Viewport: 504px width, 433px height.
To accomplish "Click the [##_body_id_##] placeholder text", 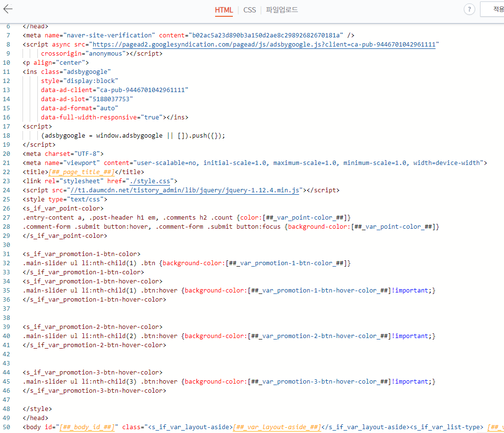I will [x=87, y=427].
